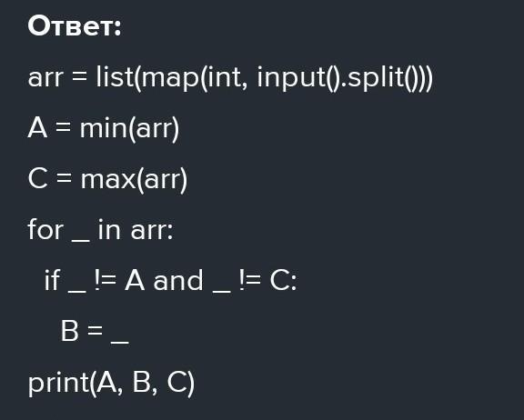Click the and operator in the condition
The image size is (524, 420).
178,280
